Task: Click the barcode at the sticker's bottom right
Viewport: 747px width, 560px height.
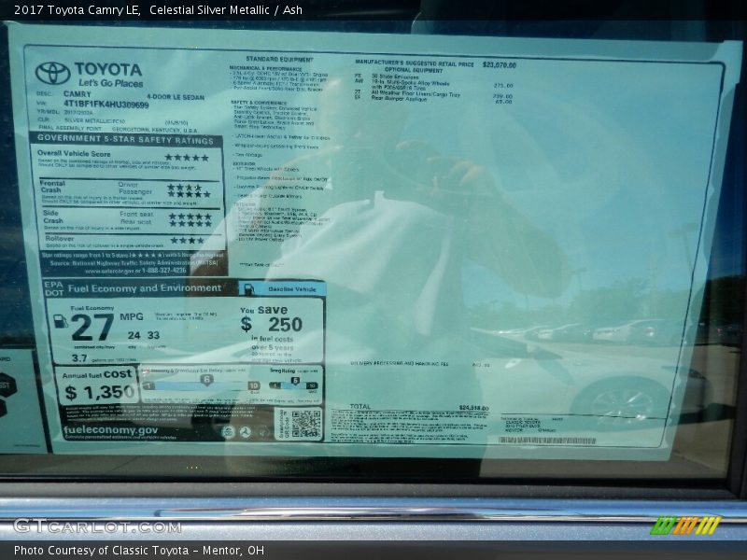Action: click(547, 441)
